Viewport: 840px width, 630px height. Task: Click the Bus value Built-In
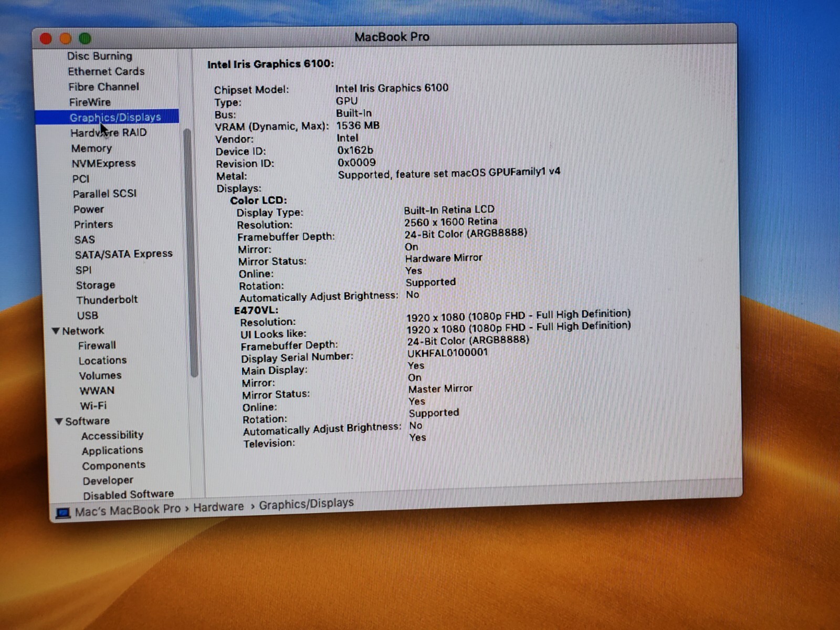pyautogui.click(x=354, y=113)
